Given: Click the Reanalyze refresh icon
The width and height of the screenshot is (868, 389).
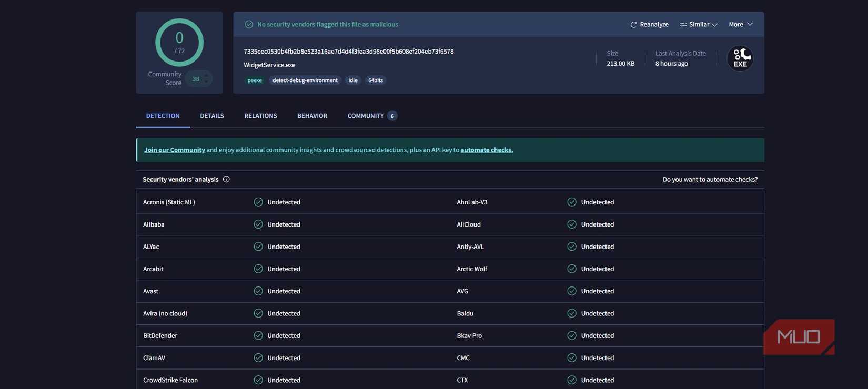Looking at the screenshot, I should coord(633,25).
